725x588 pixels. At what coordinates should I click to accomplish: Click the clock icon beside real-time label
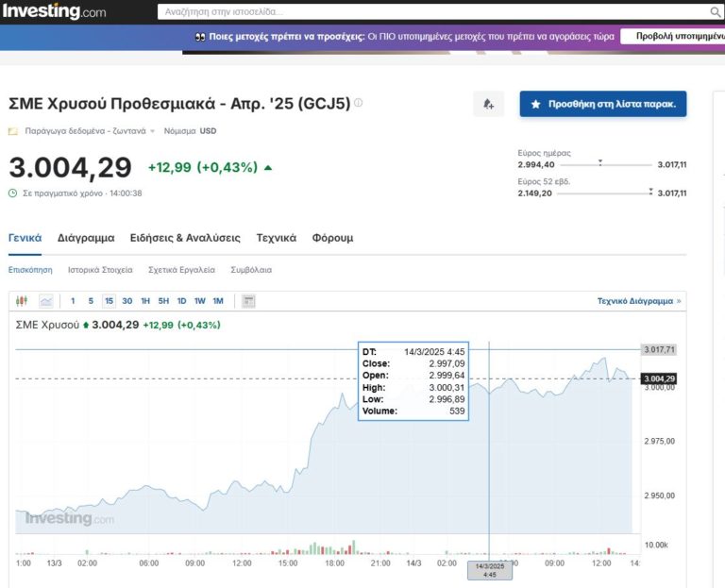coord(13,193)
